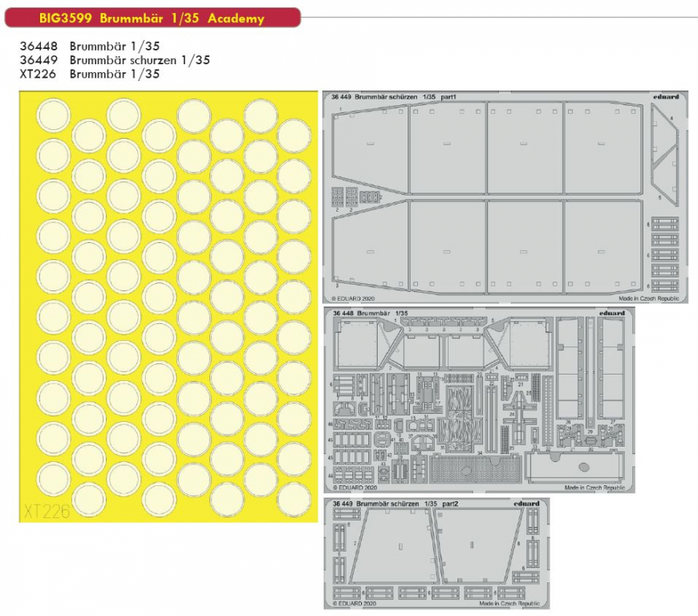Image resolution: width=698 pixels, height=616 pixels.
Task: Click "Made in Czech Republic" on the 36 448 fret
Action: tap(595, 488)
